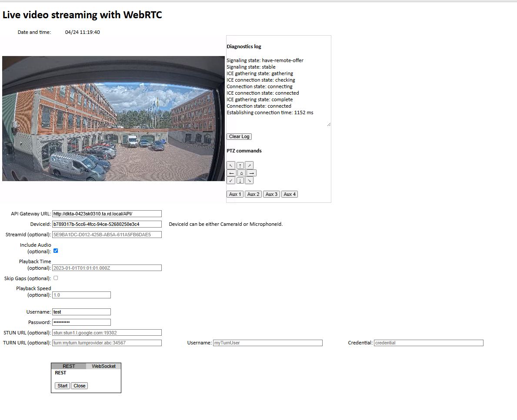517x420 pixels.
Task: Select the 'ICE gathering state: gathering' log line
Action: pos(260,73)
